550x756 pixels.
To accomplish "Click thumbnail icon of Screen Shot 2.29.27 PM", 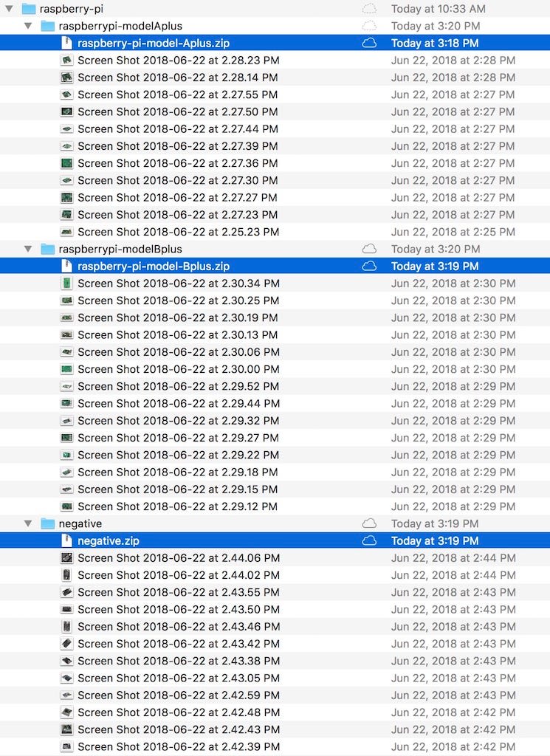I will 67,438.
